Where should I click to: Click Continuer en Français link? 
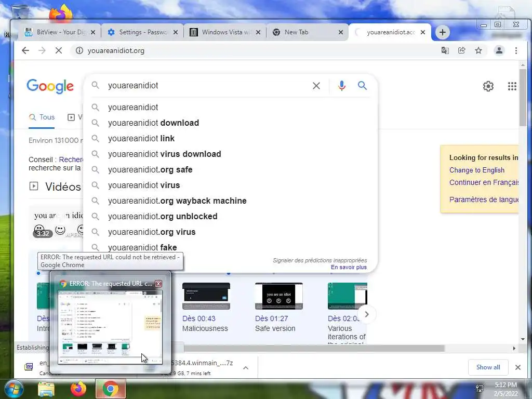point(484,182)
